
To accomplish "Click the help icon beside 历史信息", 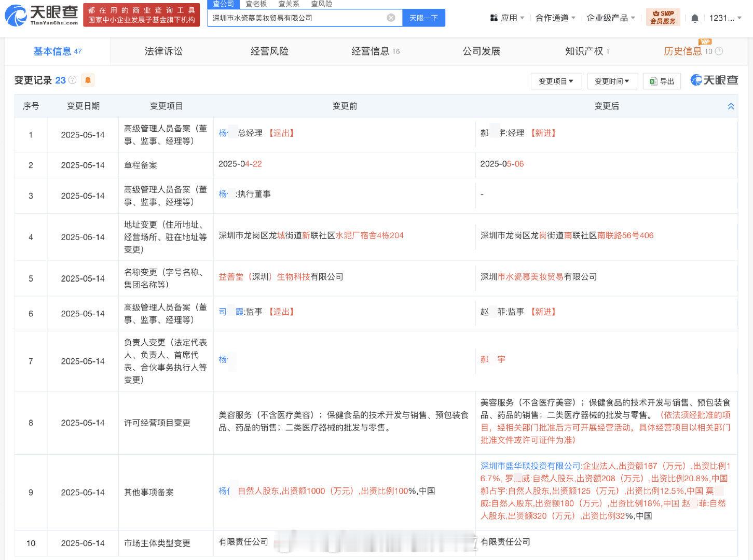I will tap(719, 51).
